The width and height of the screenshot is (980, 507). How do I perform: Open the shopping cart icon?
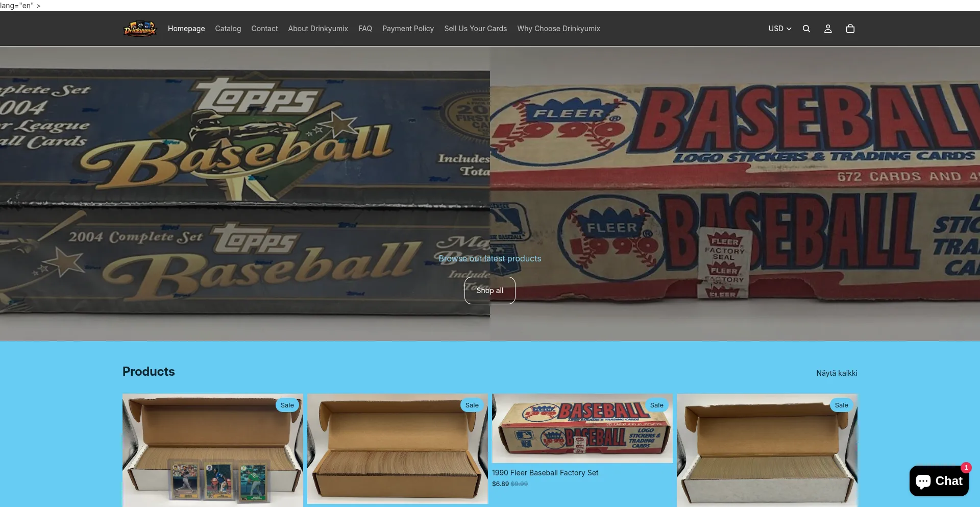[850, 29]
